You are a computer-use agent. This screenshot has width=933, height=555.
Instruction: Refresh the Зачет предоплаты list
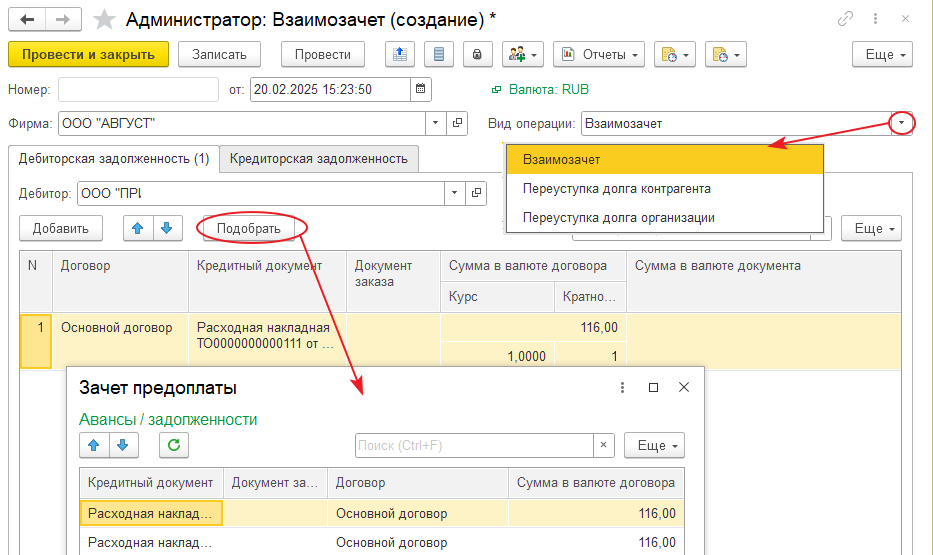point(173,445)
